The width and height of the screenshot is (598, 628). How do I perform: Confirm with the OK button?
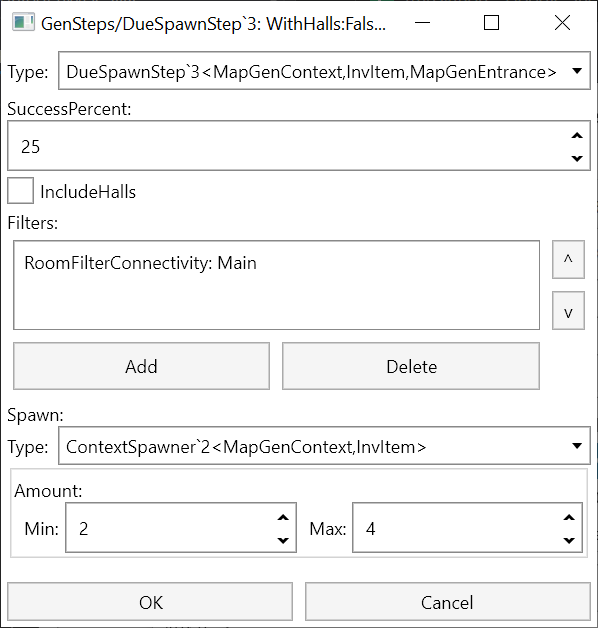150,602
